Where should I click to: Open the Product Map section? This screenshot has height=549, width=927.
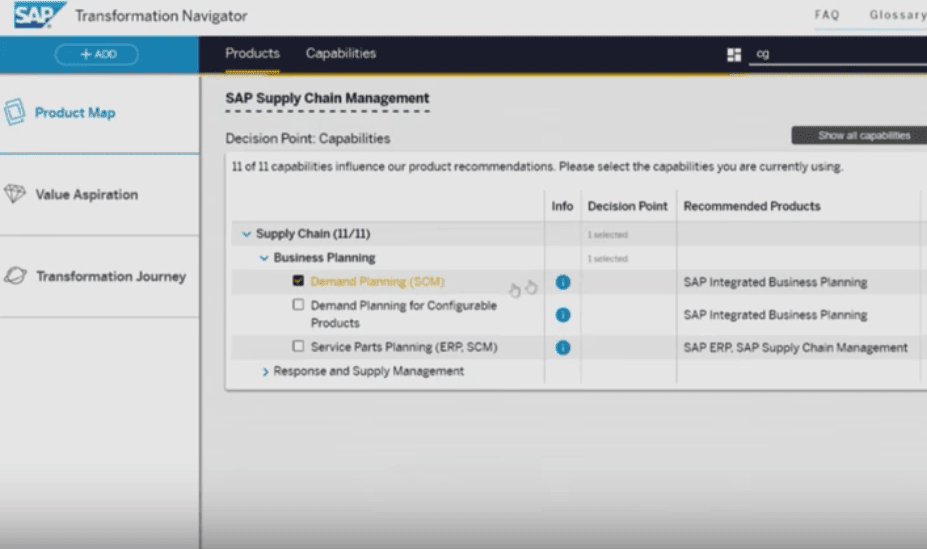click(x=99, y=113)
